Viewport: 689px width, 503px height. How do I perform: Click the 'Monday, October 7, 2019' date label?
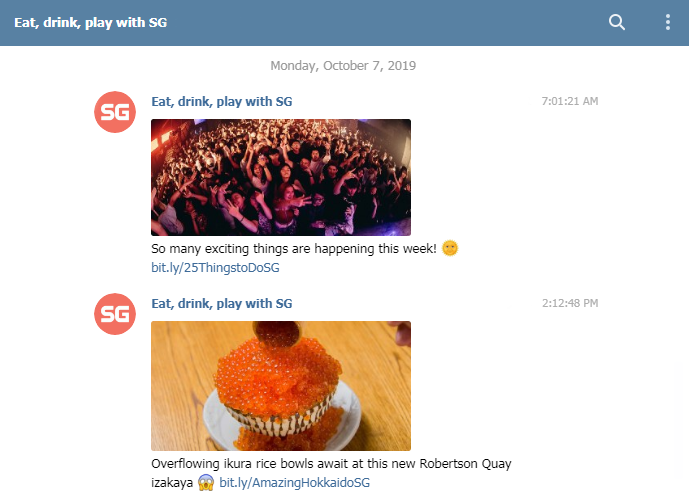point(343,66)
